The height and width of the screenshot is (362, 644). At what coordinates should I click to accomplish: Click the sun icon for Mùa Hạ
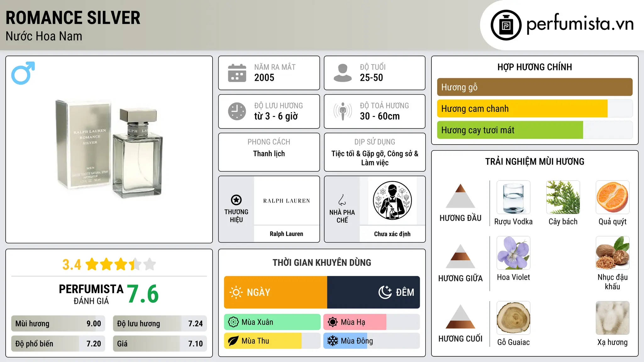point(333,322)
